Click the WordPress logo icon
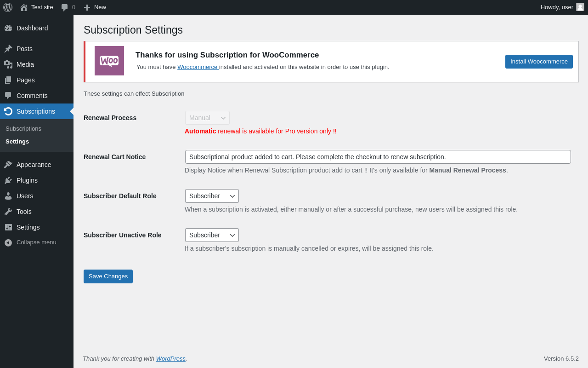The height and width of the screenshot is (368, 588). [x=8, y=7]
